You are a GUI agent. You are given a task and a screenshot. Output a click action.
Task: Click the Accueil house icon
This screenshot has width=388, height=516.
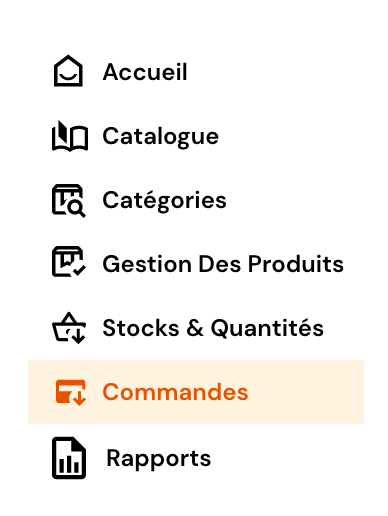point(68,71)
